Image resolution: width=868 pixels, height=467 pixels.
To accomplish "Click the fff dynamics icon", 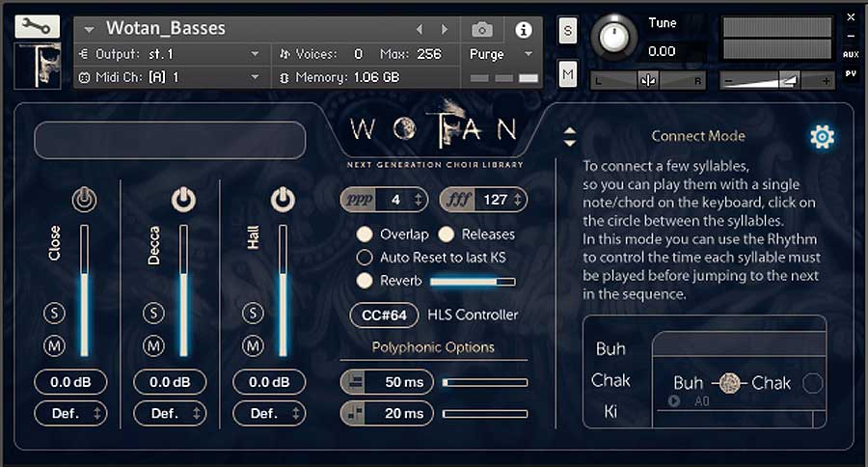I will tap(458, 200).
